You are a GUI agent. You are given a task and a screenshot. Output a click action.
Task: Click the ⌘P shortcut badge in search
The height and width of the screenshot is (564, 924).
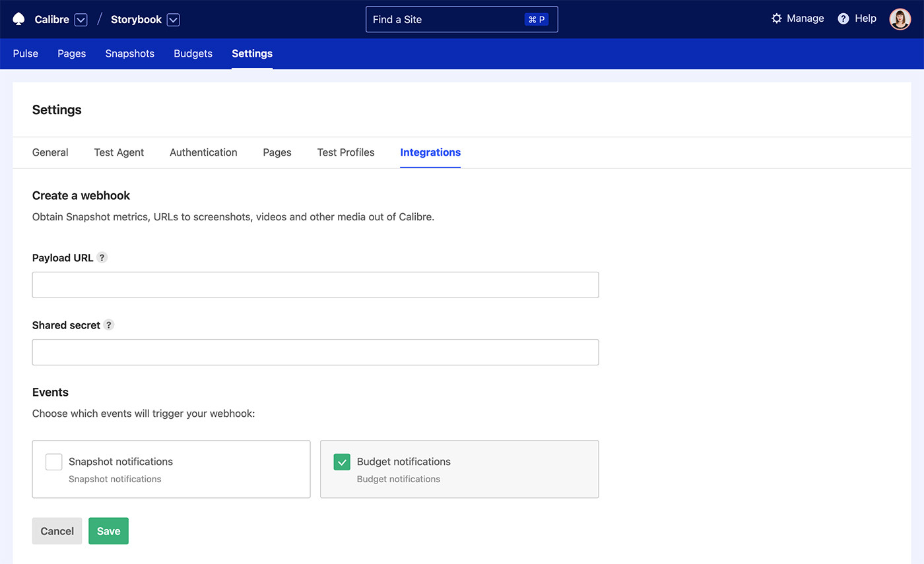point(537,19)
